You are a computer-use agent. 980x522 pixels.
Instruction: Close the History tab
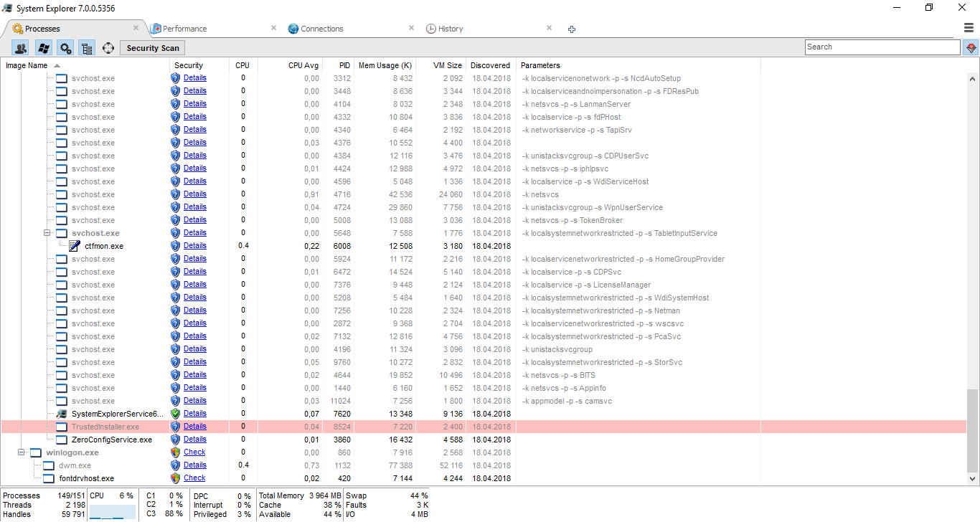click(x=549, y=28)
